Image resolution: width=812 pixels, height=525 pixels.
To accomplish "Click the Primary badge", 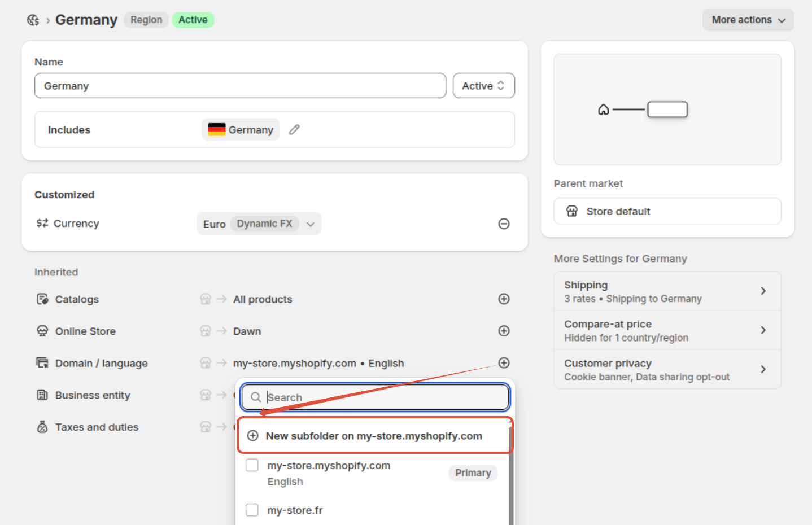I will 473,473.
